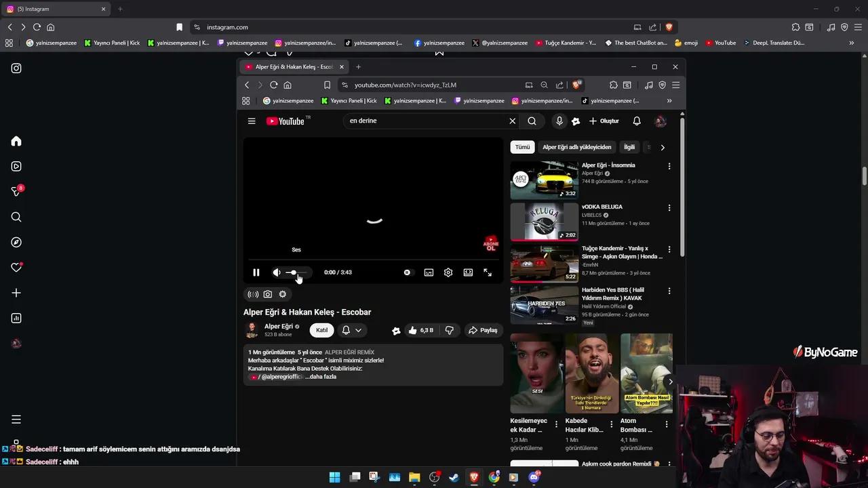Open Discord from the taskbar
868x488 pixels.
click(534, 477)
